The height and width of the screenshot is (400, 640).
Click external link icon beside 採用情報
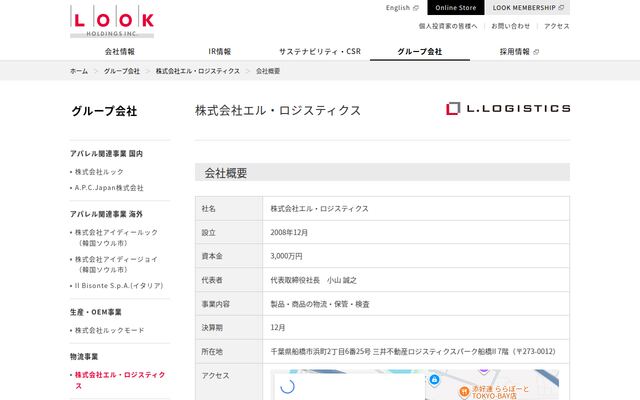tap(536, 52)
